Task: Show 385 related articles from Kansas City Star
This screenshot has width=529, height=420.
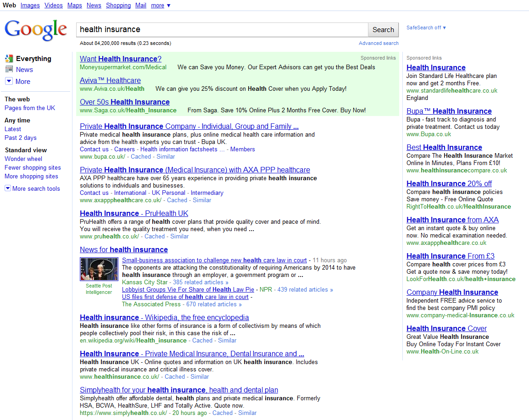Action: click(x=200, y=282)
